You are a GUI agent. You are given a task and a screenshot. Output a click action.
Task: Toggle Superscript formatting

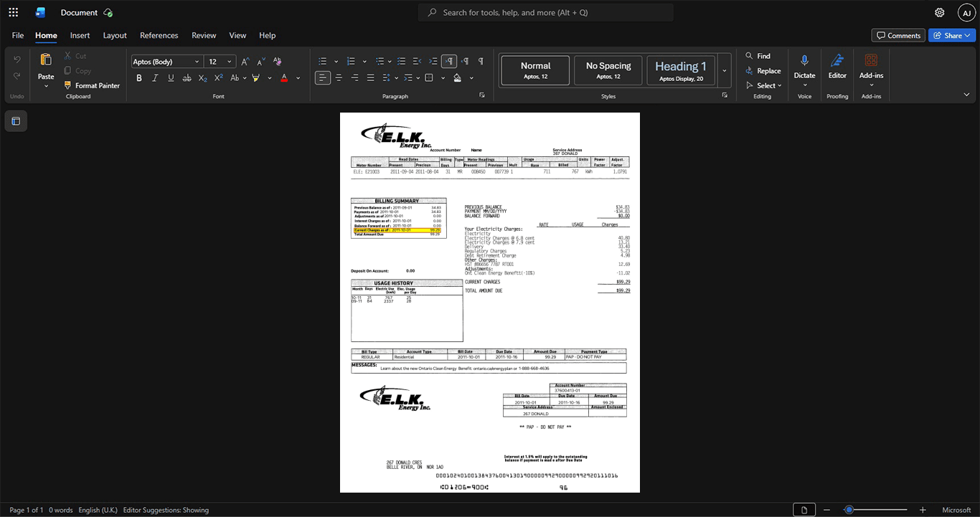(218, 77)
